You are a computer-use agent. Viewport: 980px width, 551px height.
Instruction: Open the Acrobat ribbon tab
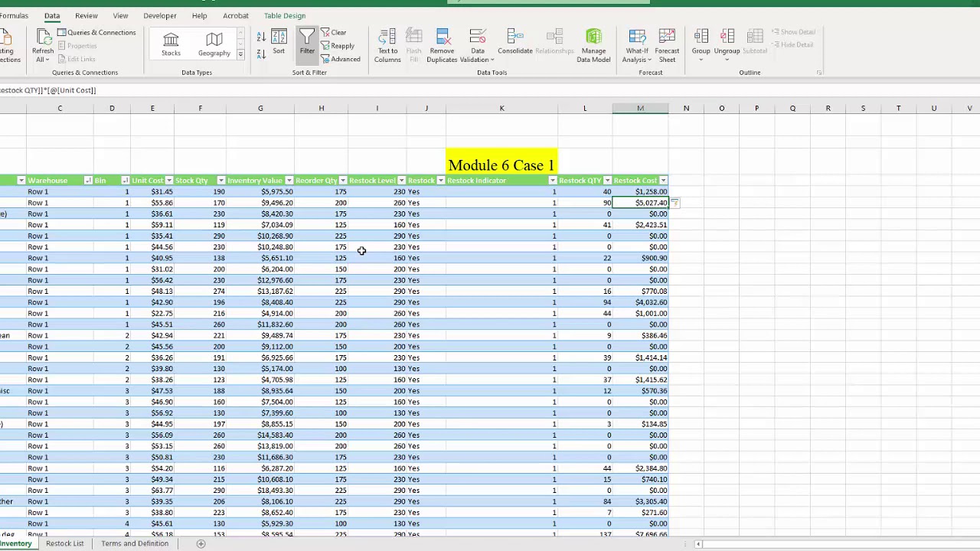(x=236, y=15)
